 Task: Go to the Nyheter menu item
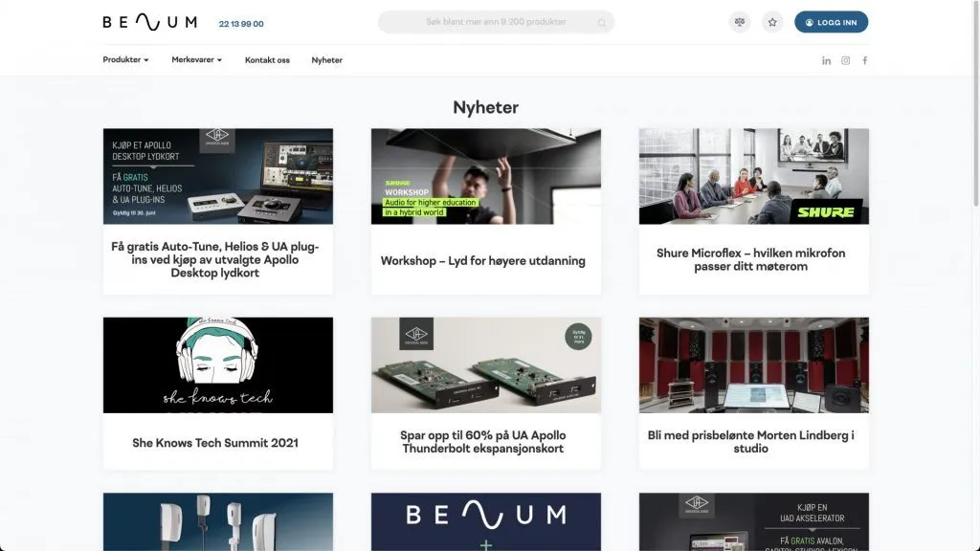[x=326, y=60]
